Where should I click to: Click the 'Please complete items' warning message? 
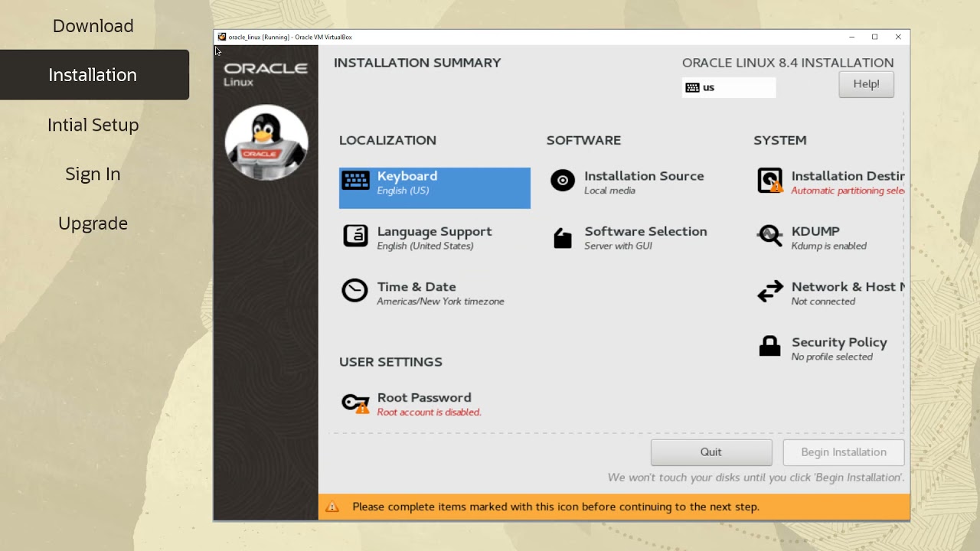(x=556, y=507)
